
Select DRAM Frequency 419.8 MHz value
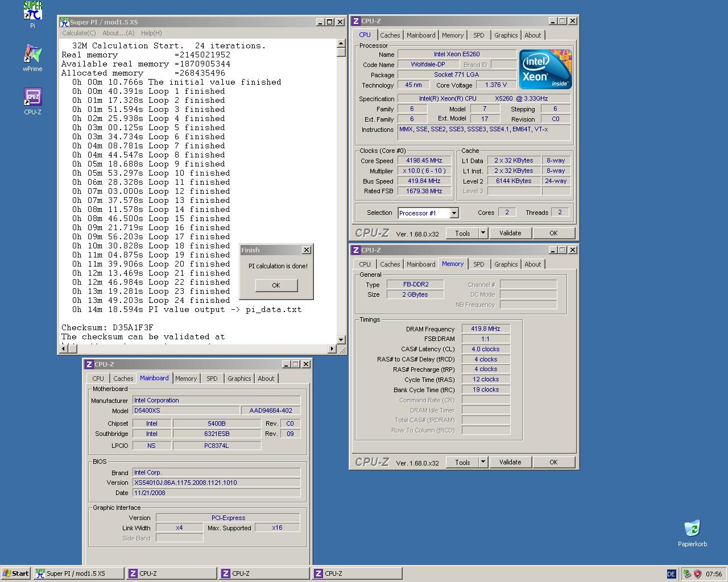(486, 329)
